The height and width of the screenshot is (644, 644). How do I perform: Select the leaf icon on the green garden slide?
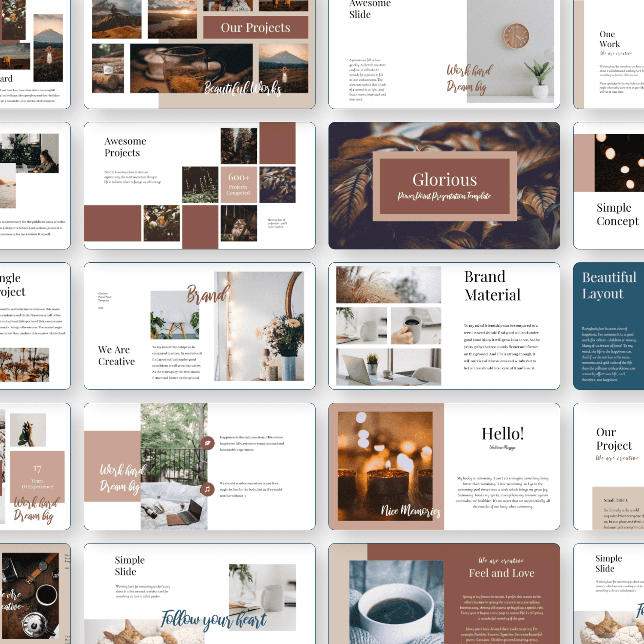click(208, 443)
